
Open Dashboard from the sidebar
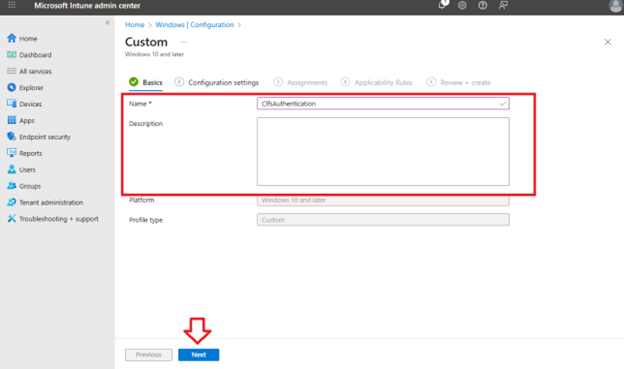coord(35,55)
